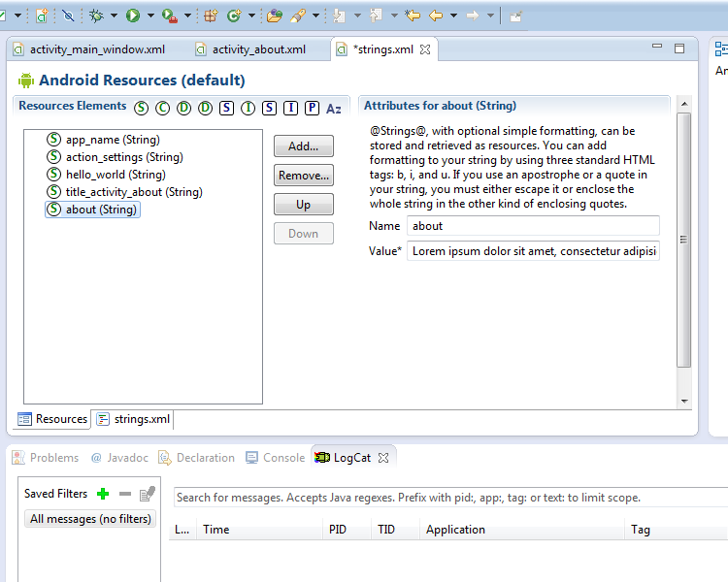Screen dimensions: 728x582
Task: Select about (String) entry
Action: coord(92,210)
